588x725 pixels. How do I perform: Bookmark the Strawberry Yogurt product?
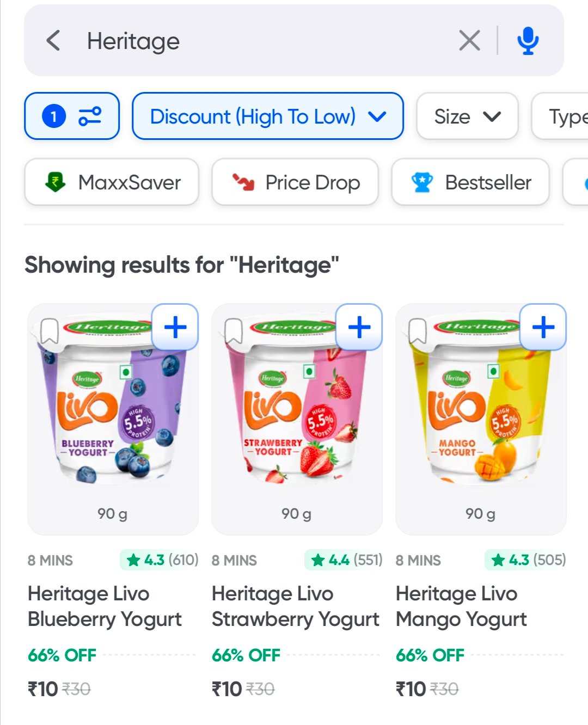point(234,331)
